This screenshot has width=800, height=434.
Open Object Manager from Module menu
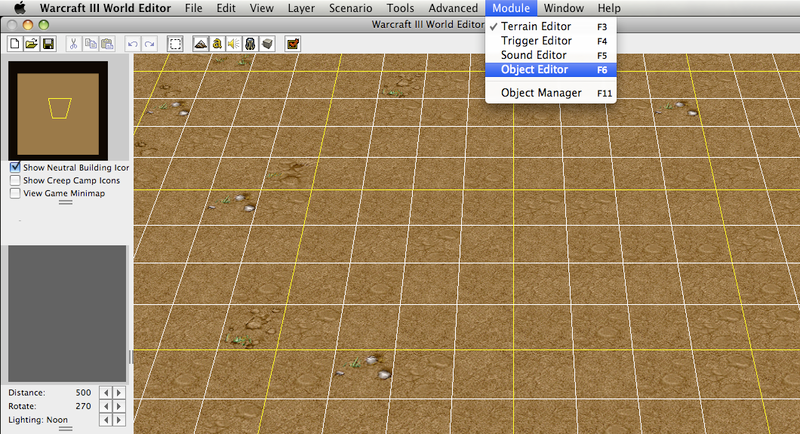pyautogui.click(x=551, y=93)
